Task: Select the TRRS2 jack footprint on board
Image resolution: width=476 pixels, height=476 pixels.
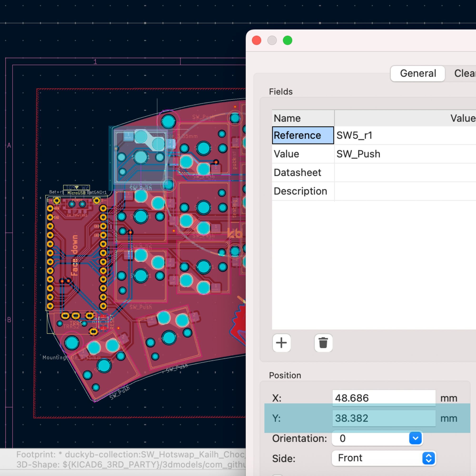Action: click(71, 327)
